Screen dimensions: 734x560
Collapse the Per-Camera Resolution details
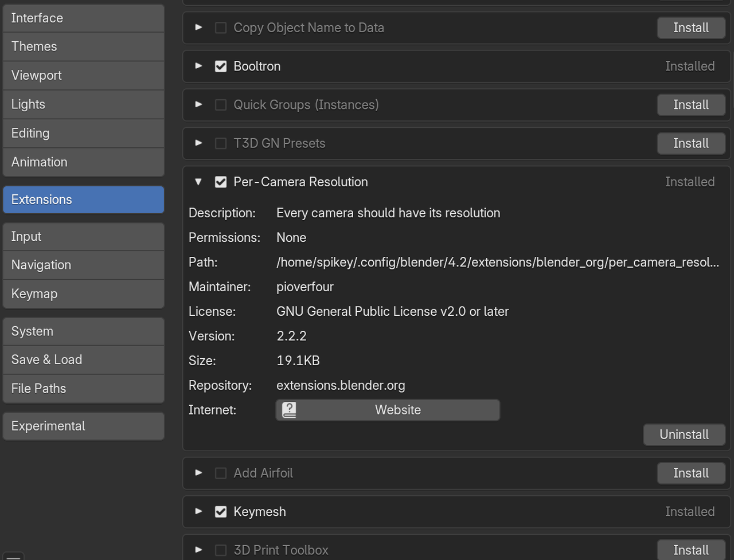198,182
